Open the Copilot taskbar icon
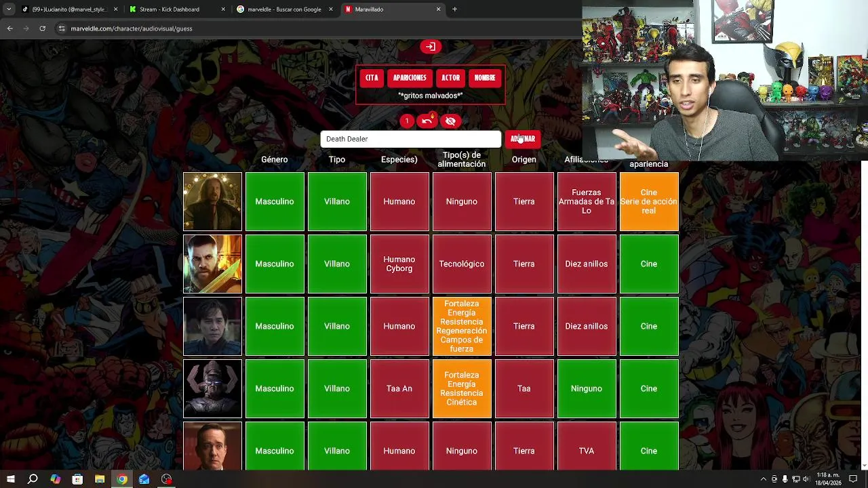 (x=55, y=479)
